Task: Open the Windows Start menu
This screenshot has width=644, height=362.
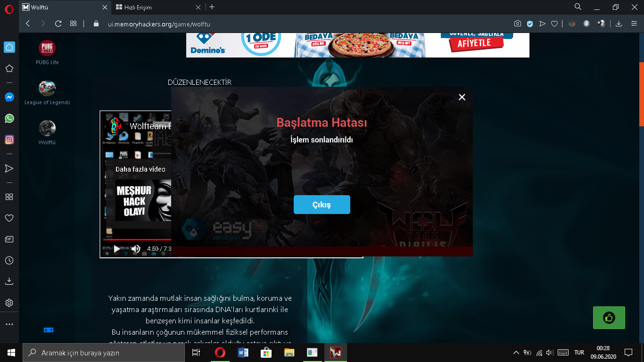Action: 11,353
